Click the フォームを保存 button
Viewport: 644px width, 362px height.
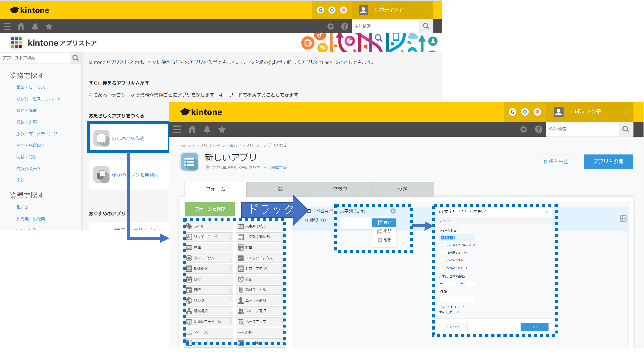pos(210,209)
